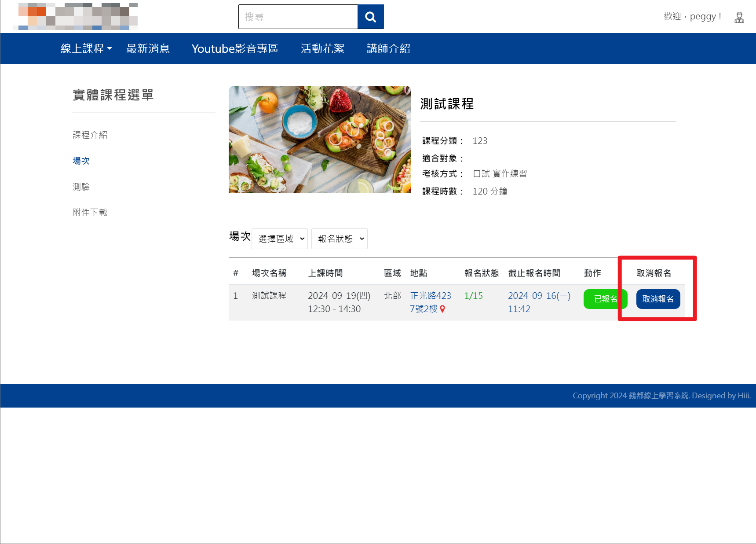This screenshot has height=544, width=756.
Task: Open the 選擇區域 dropdown
Action: pyautogui.click(x=280, y=239)
